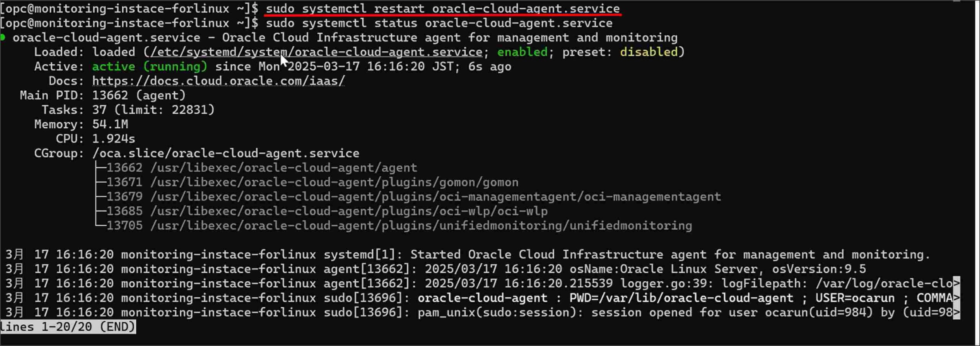The image size is (980, 346).
Task: Click the systemd Started Oracle Cloud log line
Action: [x=468, y=254]
